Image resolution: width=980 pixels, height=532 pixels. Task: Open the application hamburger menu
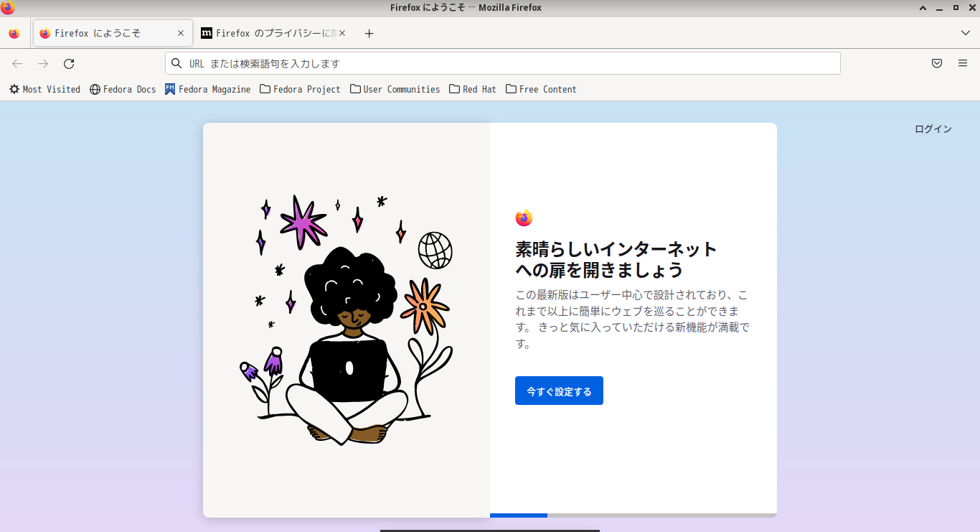click(x=963, y=63)
